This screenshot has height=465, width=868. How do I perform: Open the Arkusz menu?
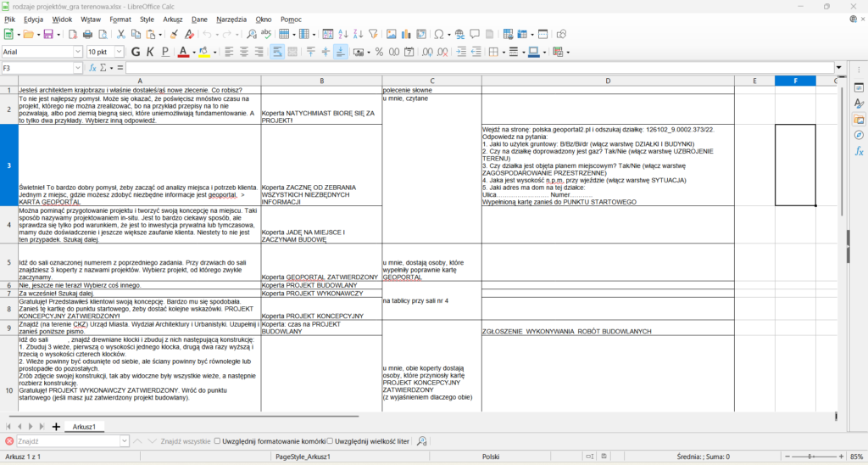pyautogui.click(x=173, y=20)
